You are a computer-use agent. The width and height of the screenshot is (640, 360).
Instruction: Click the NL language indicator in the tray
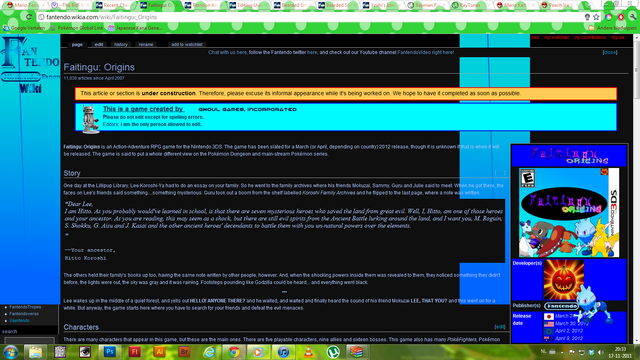tap(543, 352)
